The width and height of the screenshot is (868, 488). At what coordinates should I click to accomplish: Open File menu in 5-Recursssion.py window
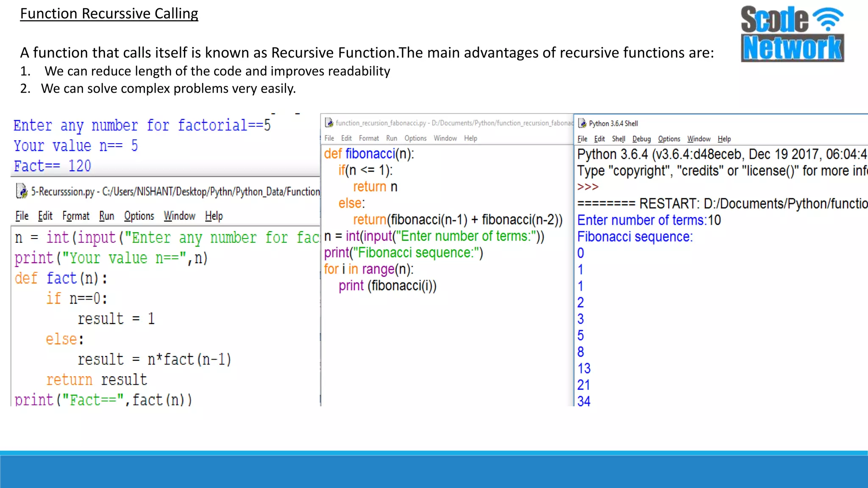coord(22,216)
